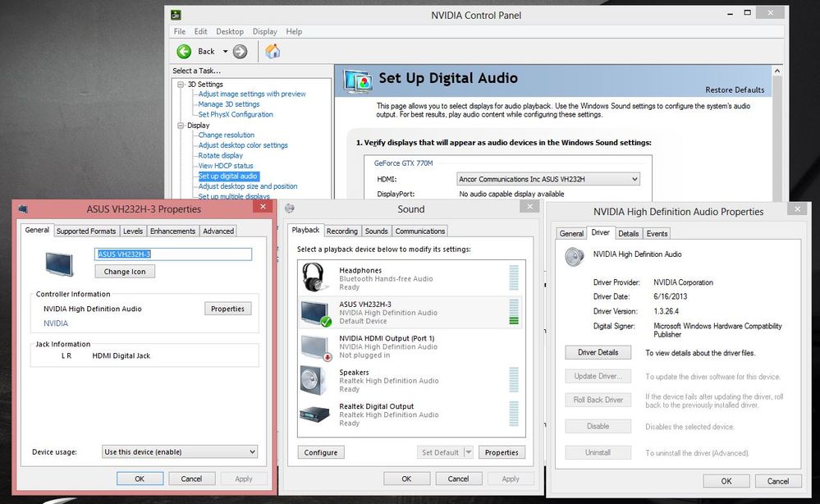Switch to the Events tab
The width and height of the screenshot is (820, 504).
(x=657, y=234)
